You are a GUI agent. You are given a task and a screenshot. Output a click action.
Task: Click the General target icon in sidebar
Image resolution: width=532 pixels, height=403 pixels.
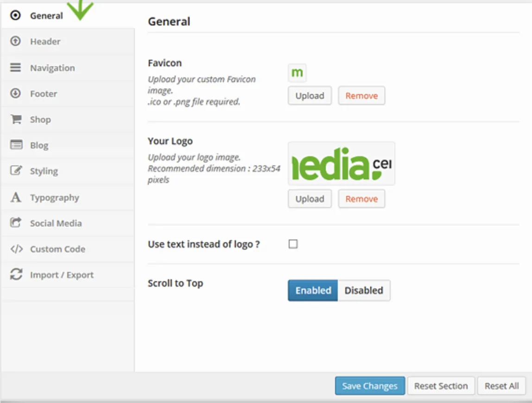click(x=15, y=15)
